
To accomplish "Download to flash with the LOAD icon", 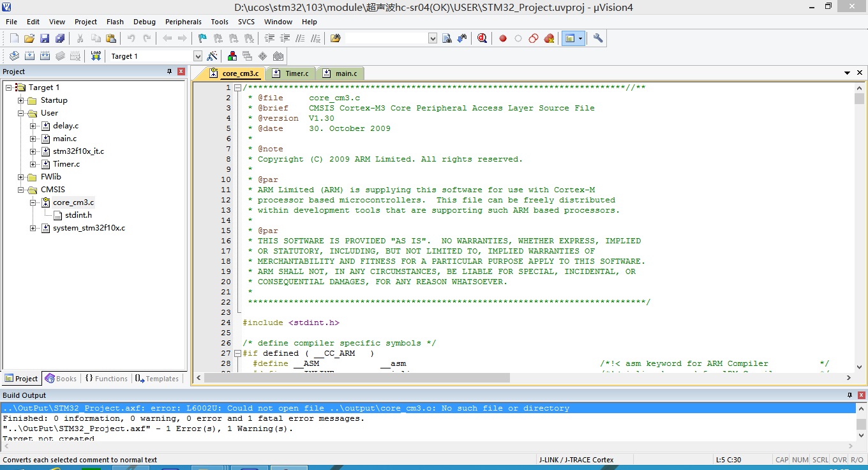I will pos(96,56).
